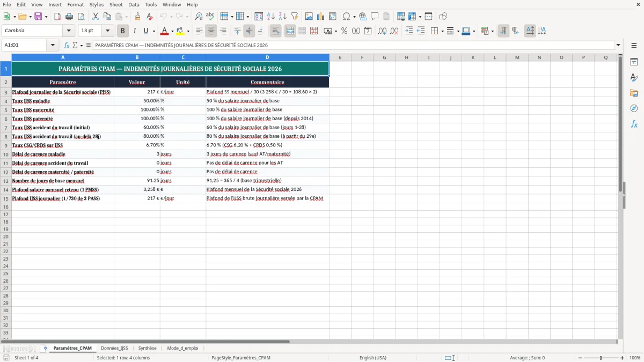Toggle Center Horizontally alignment
The width and height of the screenshot is (644, 362).
211,31
